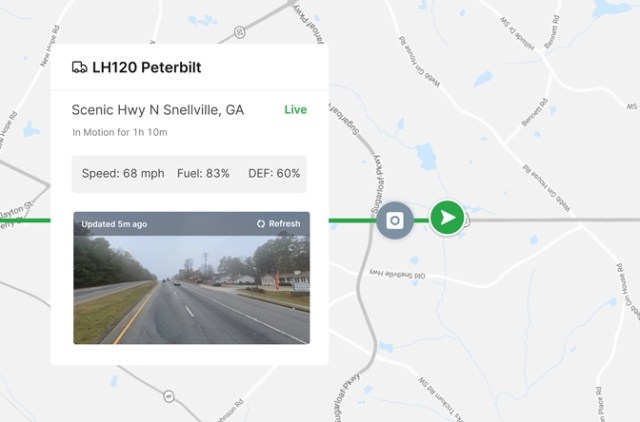Click the route shield marker near top
The width and height of the screenshot is (640, 422).
coord(240,32)
